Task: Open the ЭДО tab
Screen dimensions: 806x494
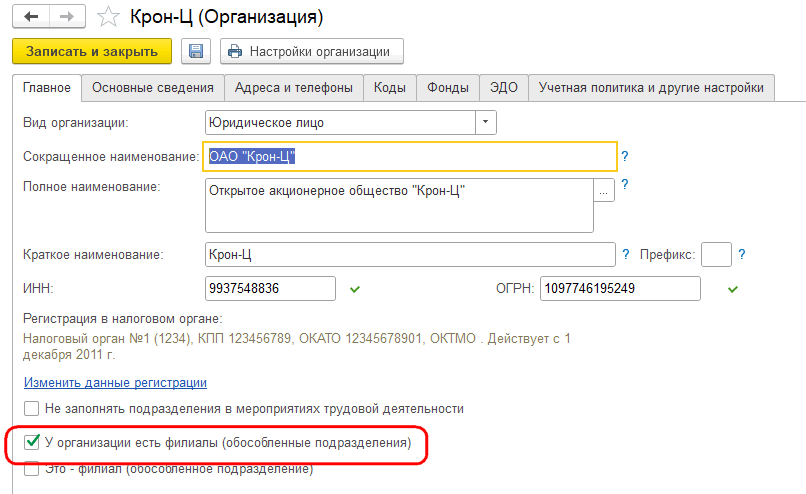Action: click(504, 88)
